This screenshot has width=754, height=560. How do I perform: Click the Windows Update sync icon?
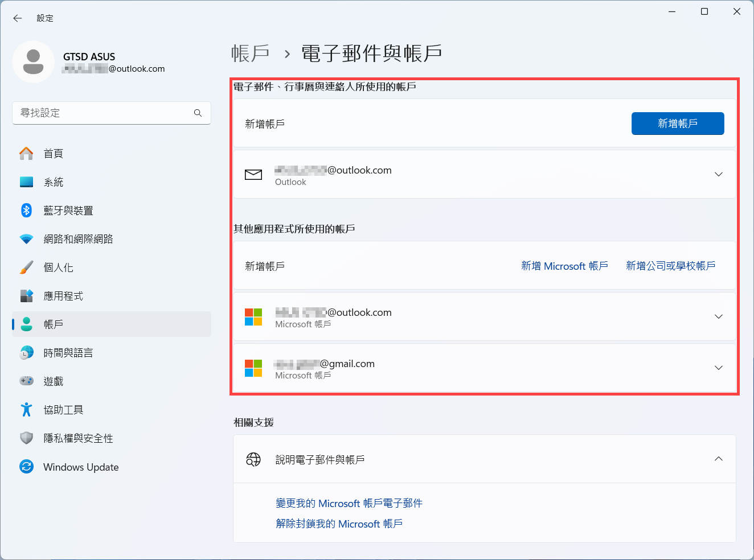(26, 467)
